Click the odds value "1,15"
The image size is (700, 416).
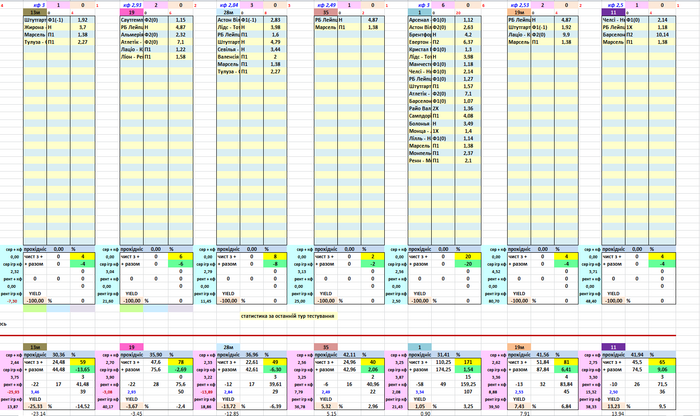pos(180,20)
